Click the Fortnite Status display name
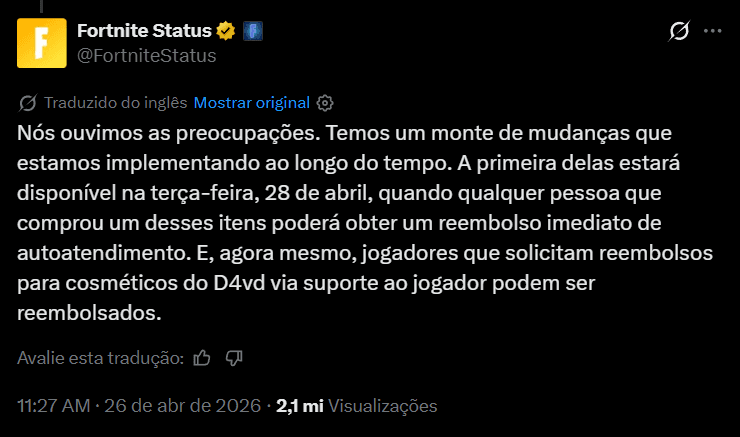The image size is (740, 437). point(144,31)
